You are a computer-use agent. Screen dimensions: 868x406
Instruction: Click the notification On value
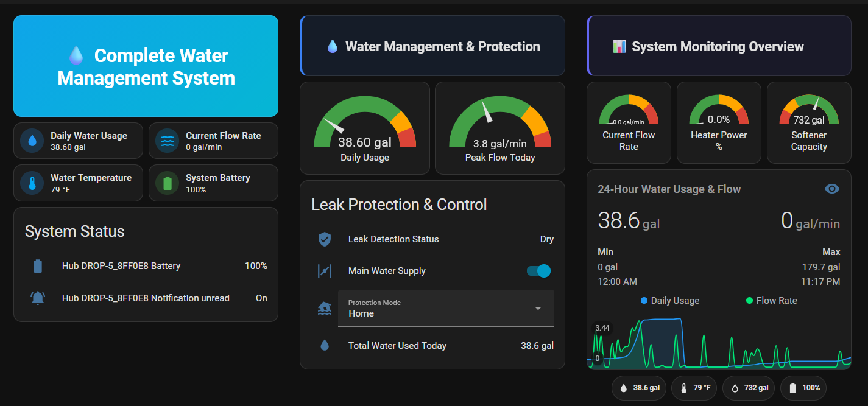[261, 298]
